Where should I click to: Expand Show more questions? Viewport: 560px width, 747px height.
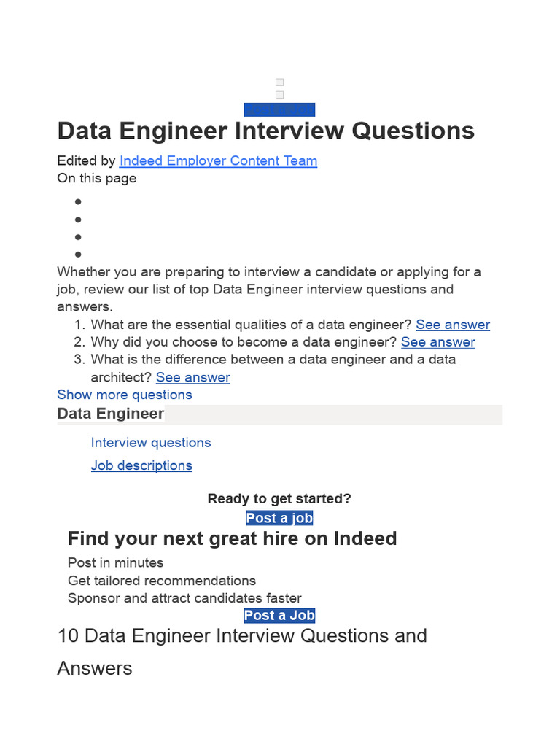(x=125, y=395)
